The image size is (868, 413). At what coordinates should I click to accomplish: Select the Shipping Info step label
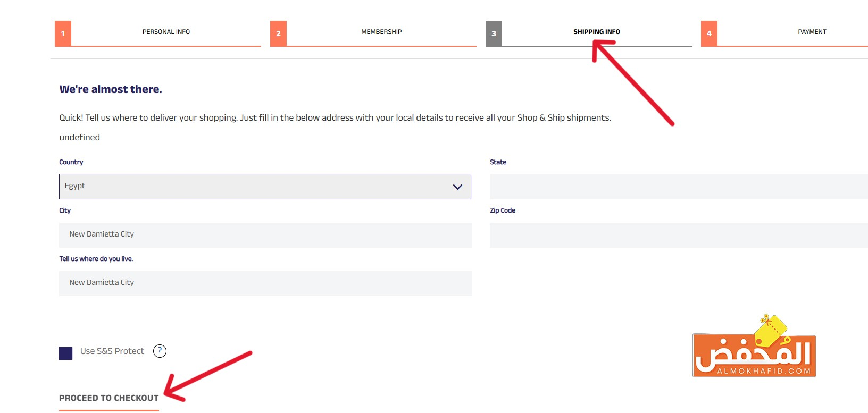pyautogui.click(x=596, y=32)
